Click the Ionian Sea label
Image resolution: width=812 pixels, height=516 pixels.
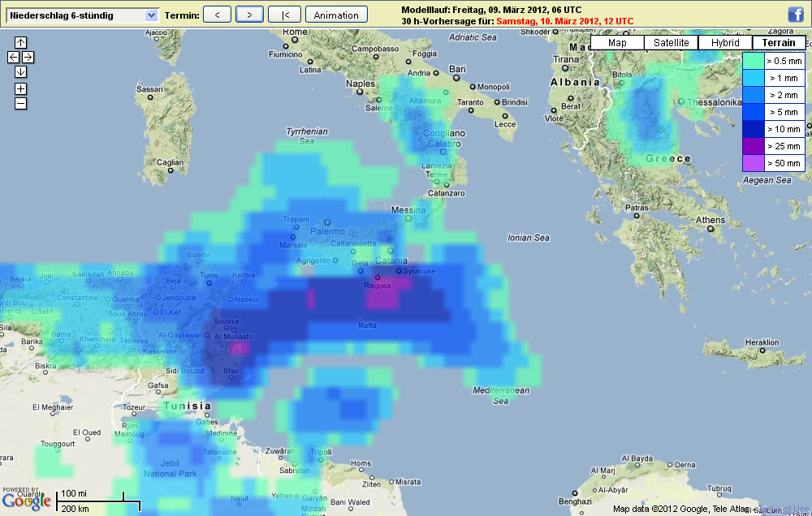pos(529,238)
